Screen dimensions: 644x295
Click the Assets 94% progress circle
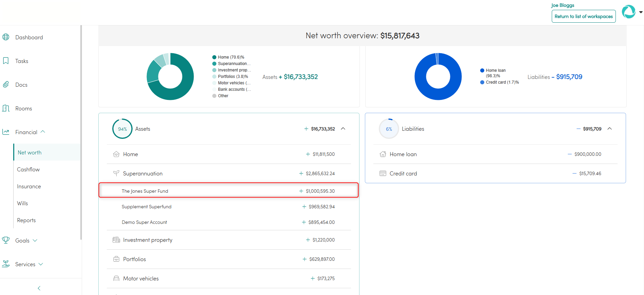pyautogui.click(x=122, y=129)
